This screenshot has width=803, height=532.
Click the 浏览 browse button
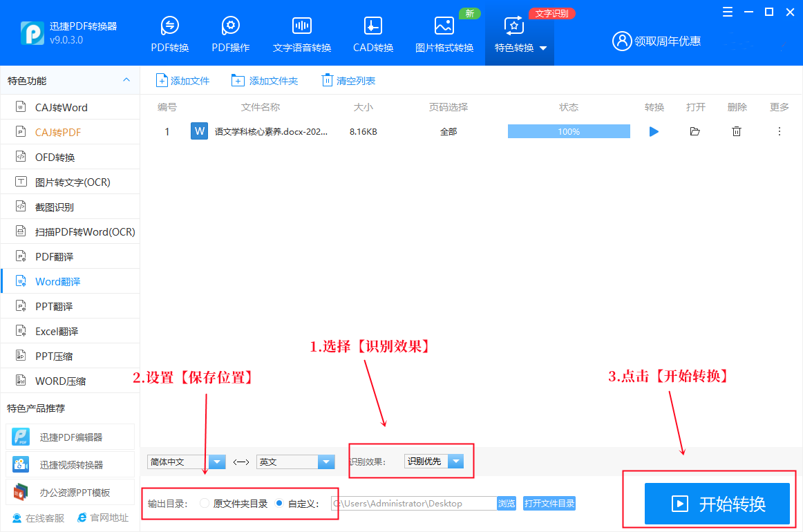[507, 503]
